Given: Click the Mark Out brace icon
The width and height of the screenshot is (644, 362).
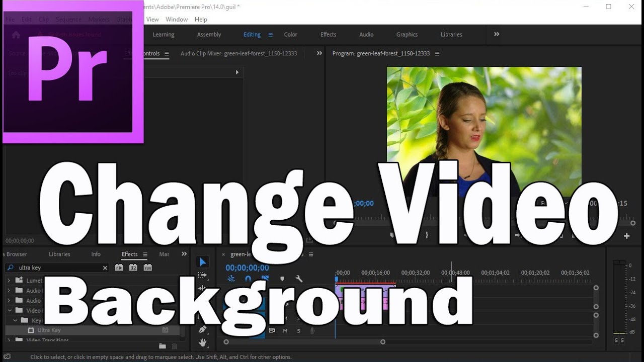Looking at the screenshot, I should (x=427, y=235).
